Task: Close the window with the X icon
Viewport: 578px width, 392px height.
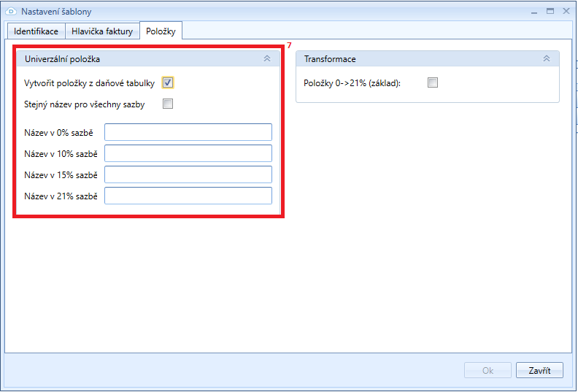Action: pyautogui.click(x=566, y=11)
